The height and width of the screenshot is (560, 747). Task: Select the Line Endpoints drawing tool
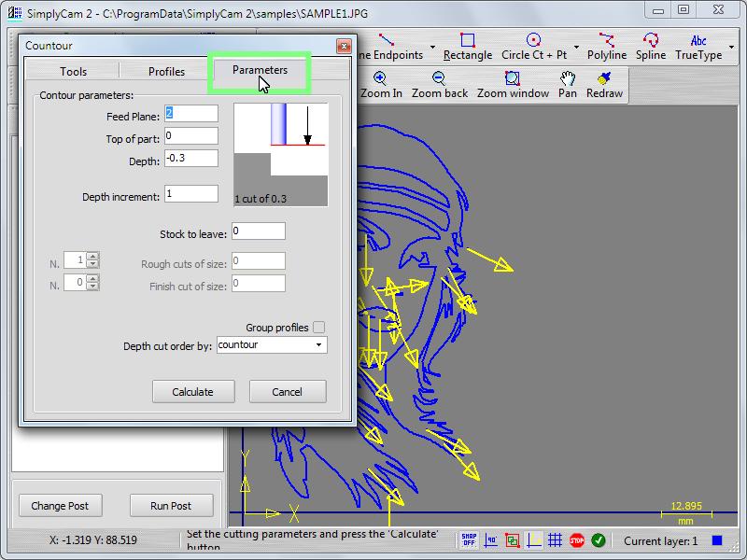point(390,48)
